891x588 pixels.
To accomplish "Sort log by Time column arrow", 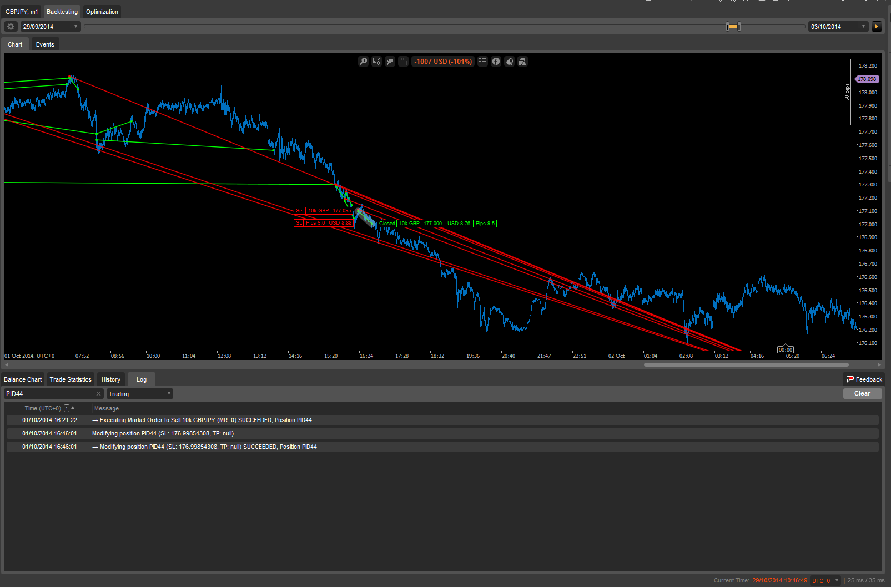I will 73,408.
